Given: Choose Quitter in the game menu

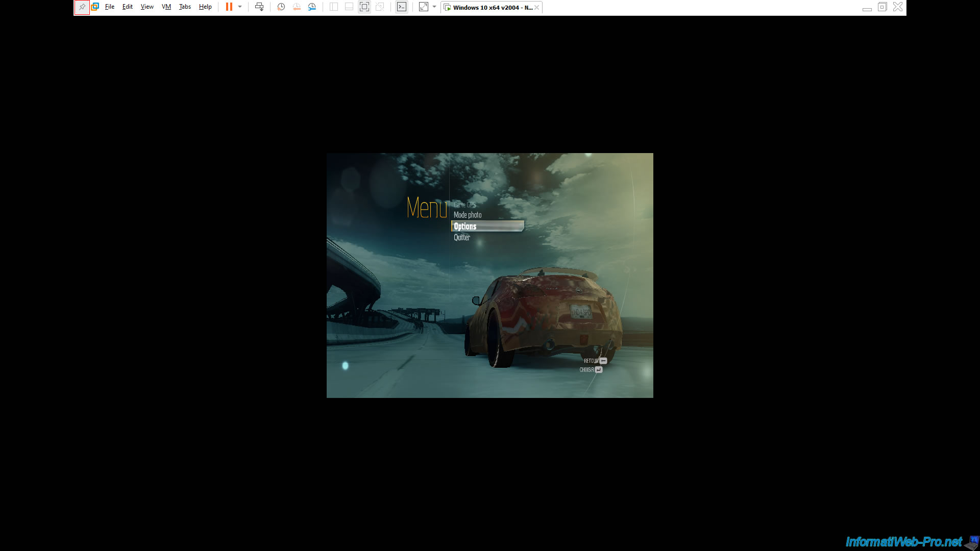Looking at the screenshot, I should pyautogui.click(x=462, y=238).
